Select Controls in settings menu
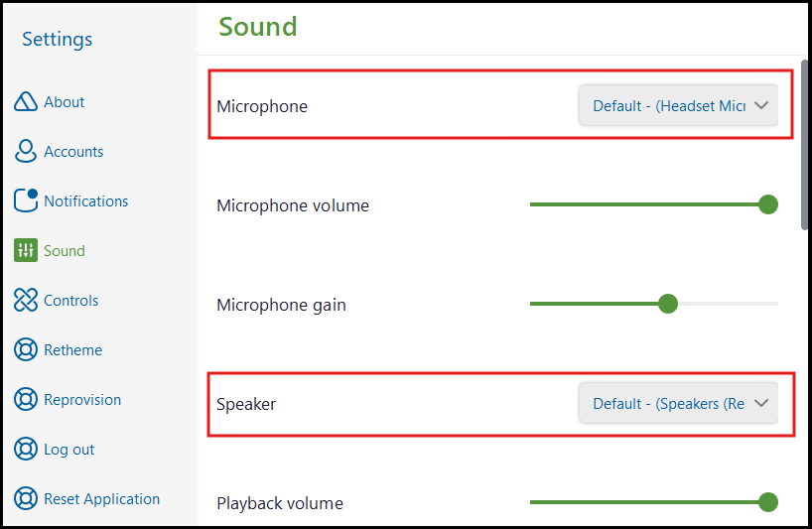Image resolution: width=812 pixels, height=529 pixels. (70, 301)
